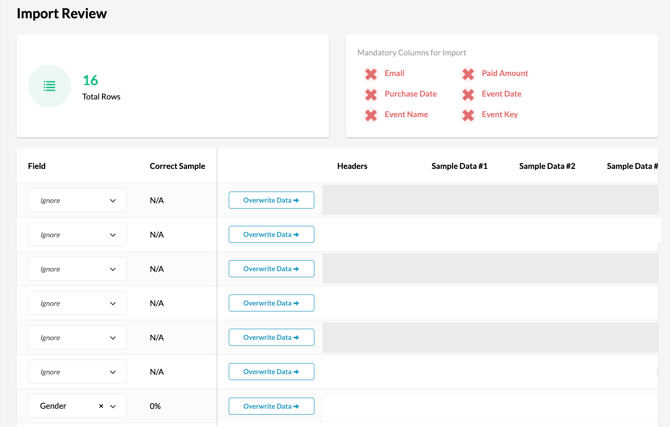The width and height of the screenshot is (670, 427).
Task: Click Overwrite Data in the third row
Action: coord(271,269)
